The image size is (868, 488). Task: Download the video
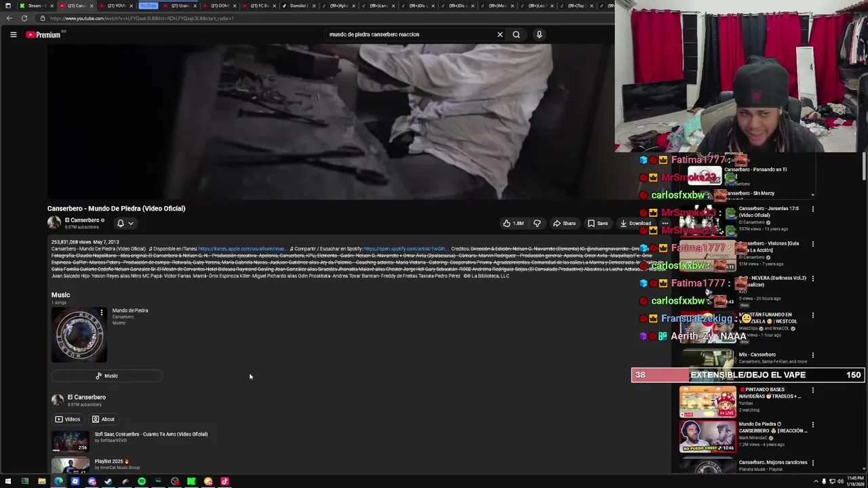coord(635,223)
